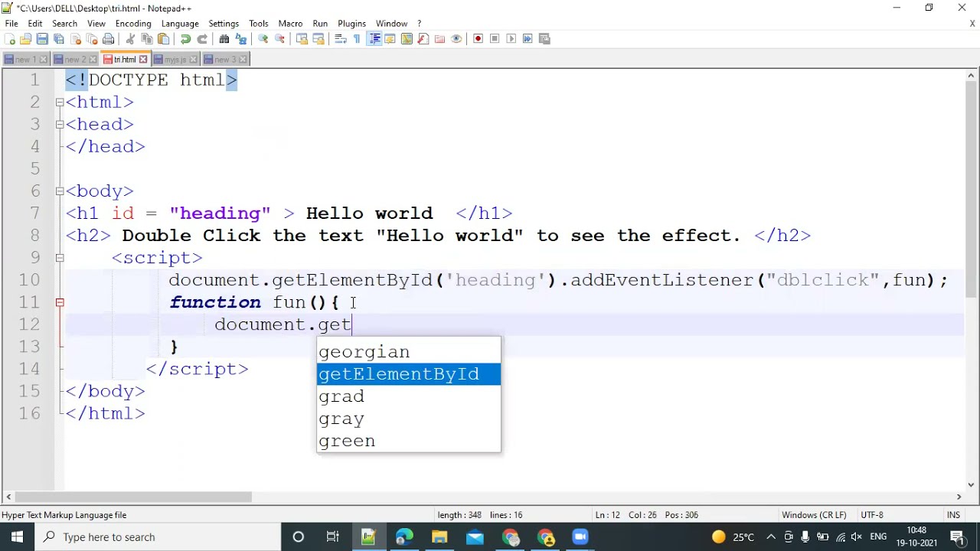Open the notification center icon
This screenshot has width=980, height=551.
pos(957,537)
